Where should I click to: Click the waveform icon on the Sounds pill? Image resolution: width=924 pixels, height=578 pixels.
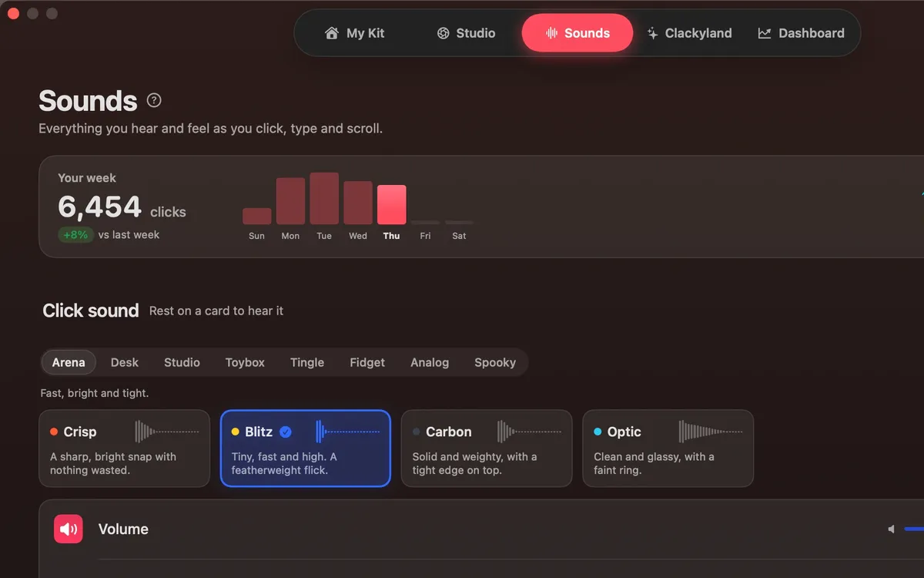(551, 33)
